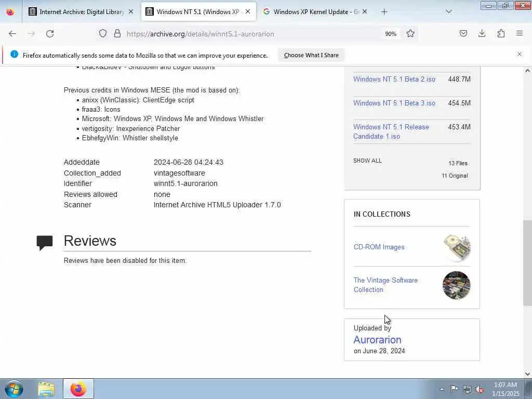Download Windows NT 5.1 Beta 2.iso
This screenshot has width=532, height=399.
(x=394, y=79)
